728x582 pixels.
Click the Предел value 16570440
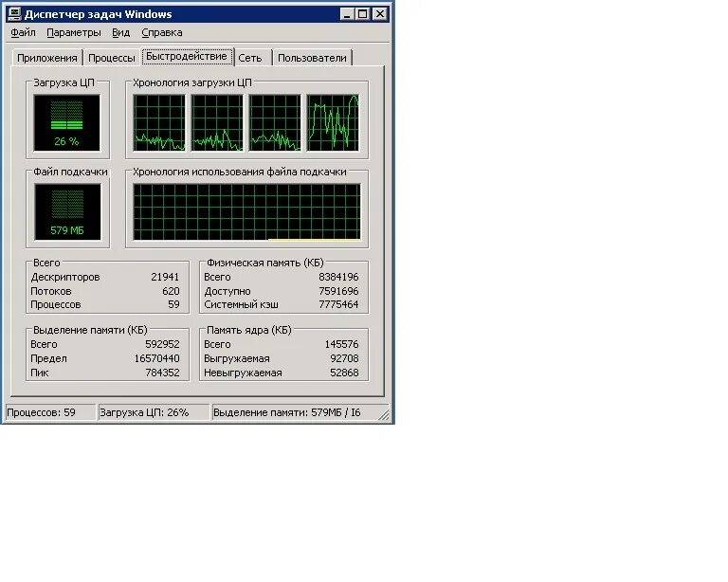point(157,358)
